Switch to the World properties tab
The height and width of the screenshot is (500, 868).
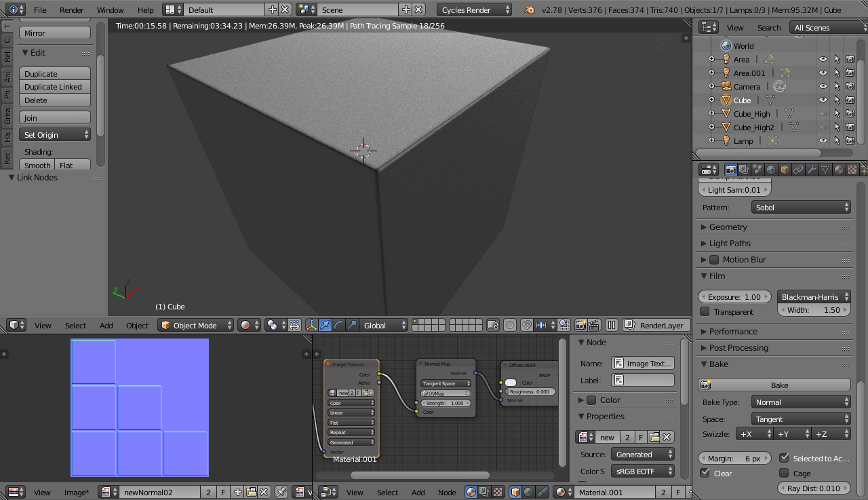click(x=771, y=170)
